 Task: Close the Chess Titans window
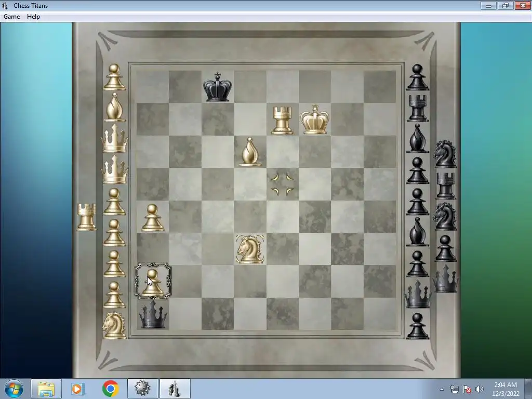[523, 5]
